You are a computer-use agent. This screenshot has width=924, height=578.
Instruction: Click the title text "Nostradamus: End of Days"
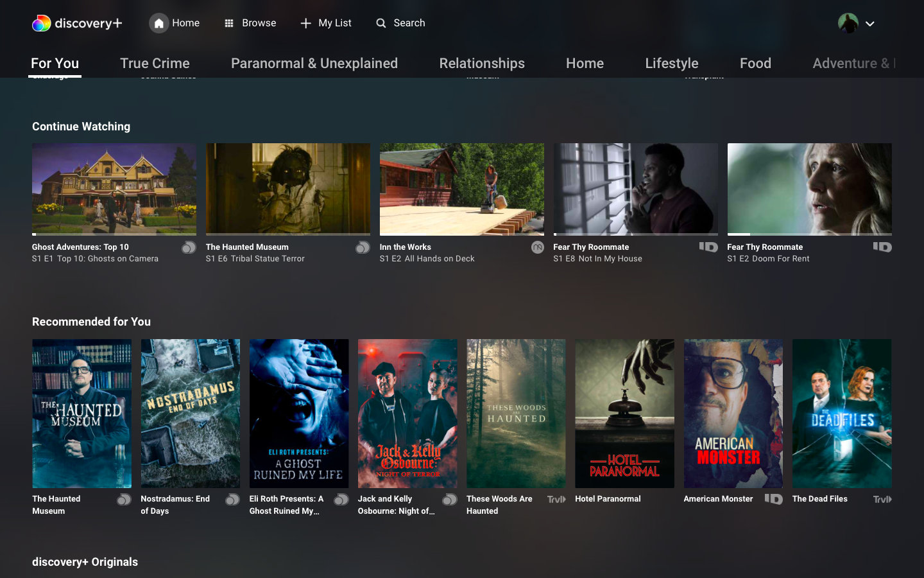175,505
